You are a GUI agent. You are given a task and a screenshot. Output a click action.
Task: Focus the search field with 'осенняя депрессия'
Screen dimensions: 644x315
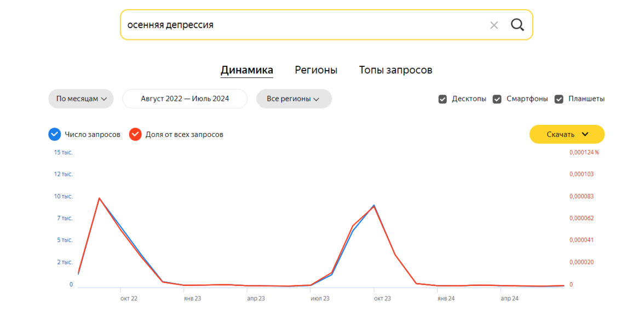coord(301,25)
